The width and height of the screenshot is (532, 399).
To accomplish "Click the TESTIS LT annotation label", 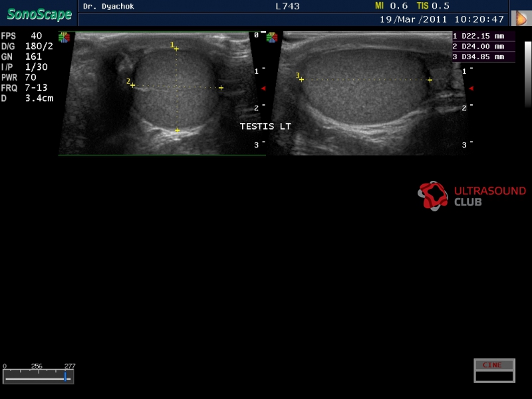I will (x=265, y=126).
